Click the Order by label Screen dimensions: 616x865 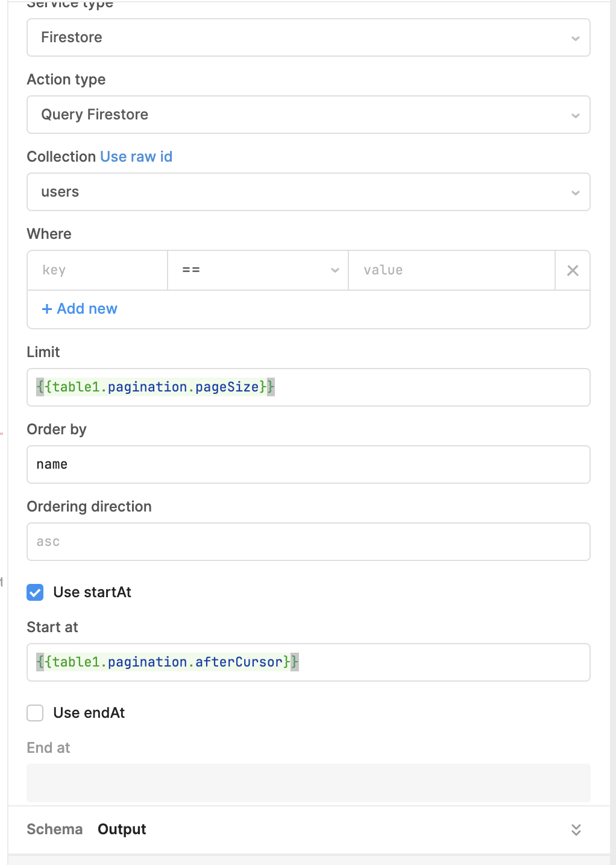click(x=57, y=429)
